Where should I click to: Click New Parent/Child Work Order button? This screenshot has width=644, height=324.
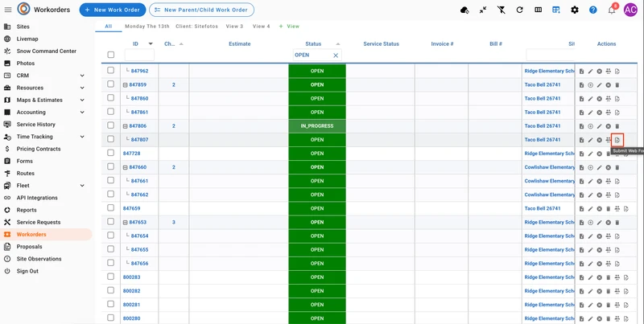coord(201,10)
